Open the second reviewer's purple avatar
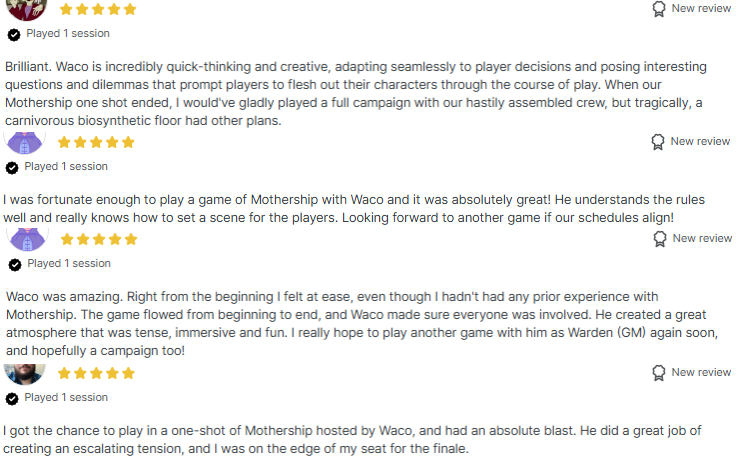The image size is (737, 460). point(25,141)
